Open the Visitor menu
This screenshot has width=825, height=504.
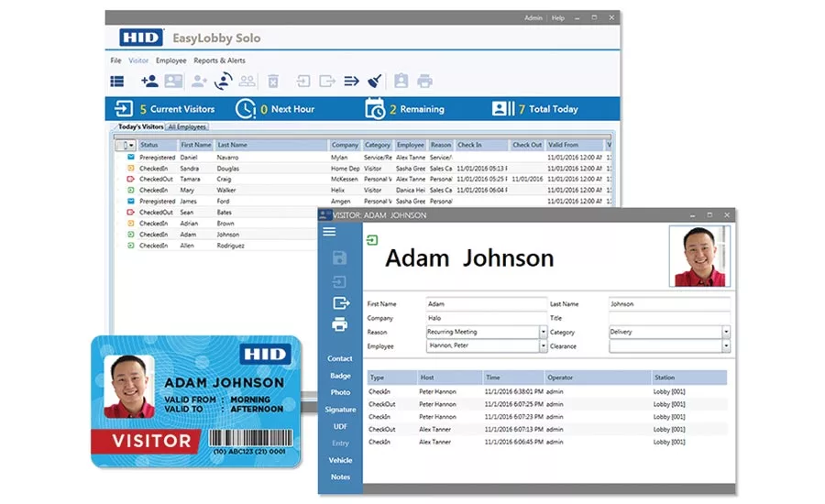coord(138,60)
